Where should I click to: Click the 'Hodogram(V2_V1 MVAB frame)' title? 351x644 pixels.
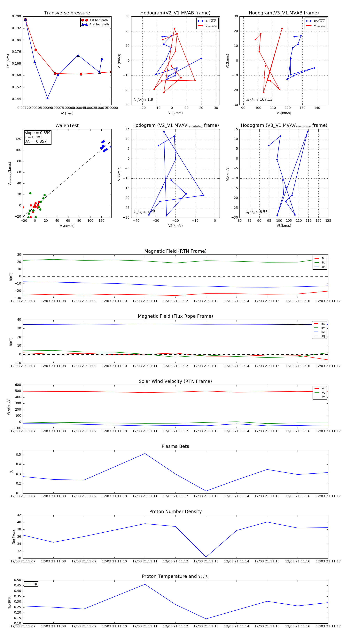[x=175, y=13]
